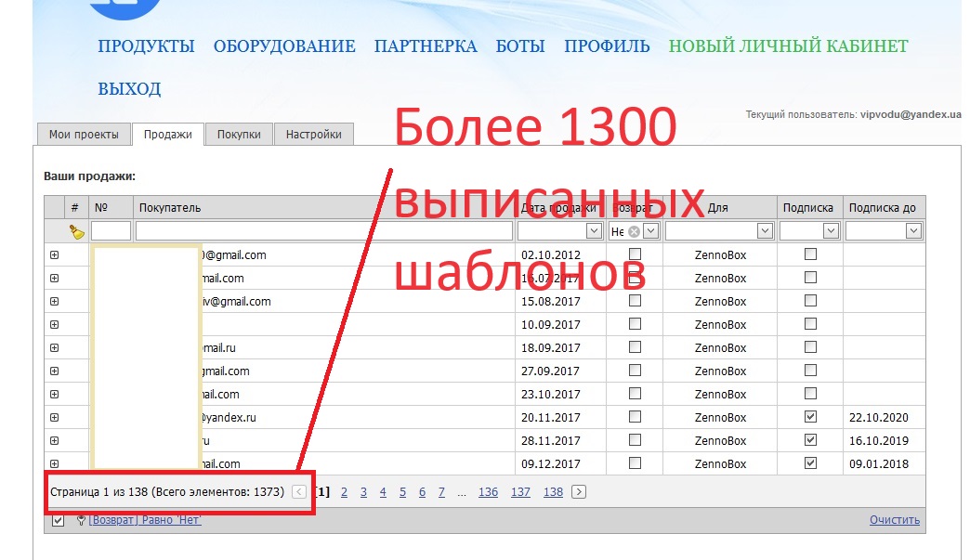Viewport: 970px width, 560px height.
Task: Open the ПРОДУКТЫ menu item
Action: [146, 46]
